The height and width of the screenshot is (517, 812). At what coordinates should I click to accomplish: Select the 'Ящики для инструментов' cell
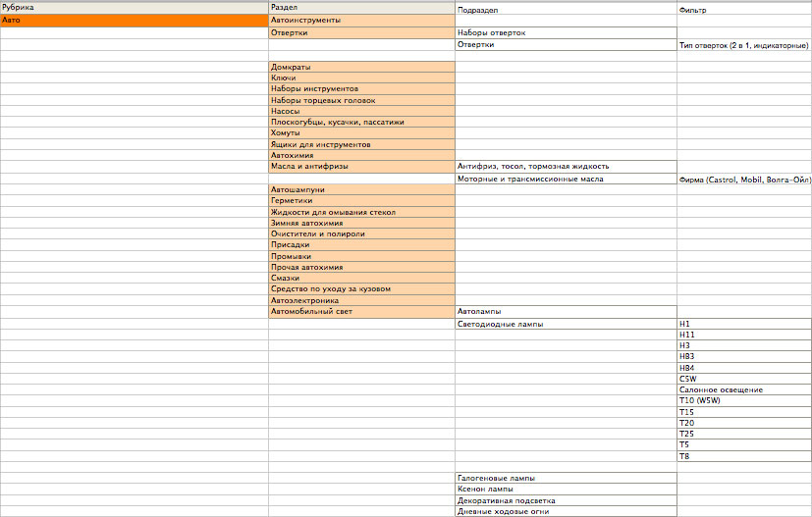pyautogui.click(x=361, y=144)
